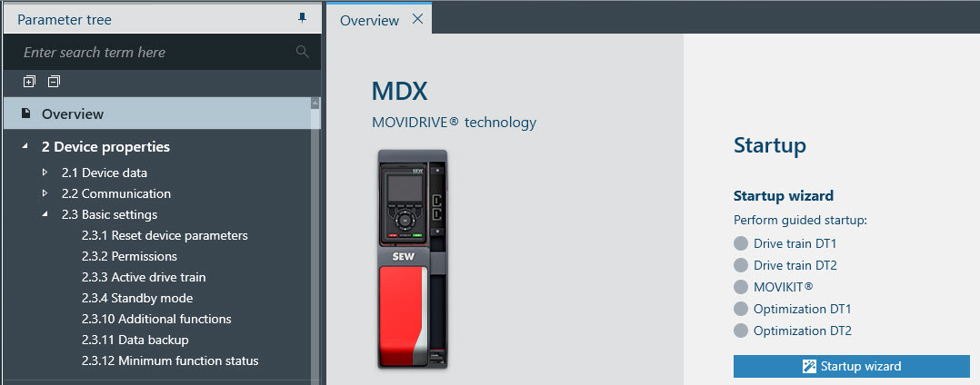Click the pin icon in Parameter tree header
The image size is (980, 385).
pyautogui.click(x=303, y=19)
